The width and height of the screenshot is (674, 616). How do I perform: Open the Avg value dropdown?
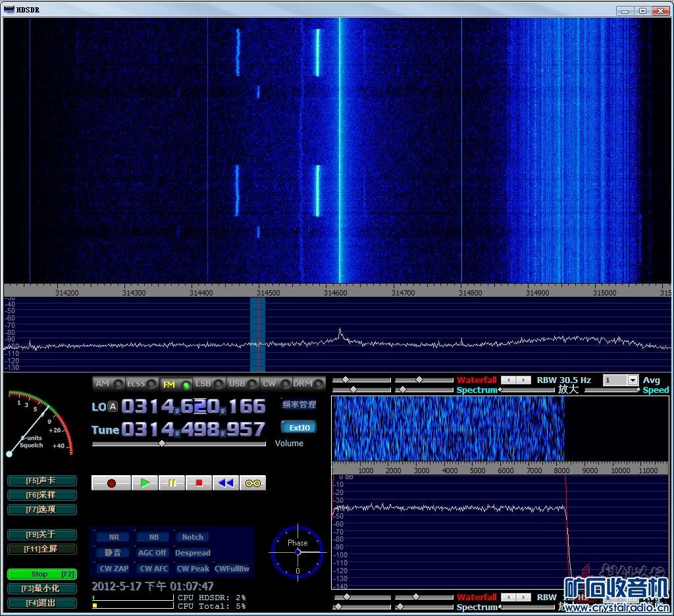pos(633,380)
